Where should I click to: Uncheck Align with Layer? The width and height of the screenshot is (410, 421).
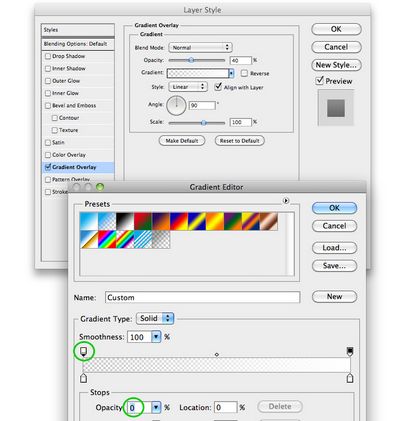218,87
